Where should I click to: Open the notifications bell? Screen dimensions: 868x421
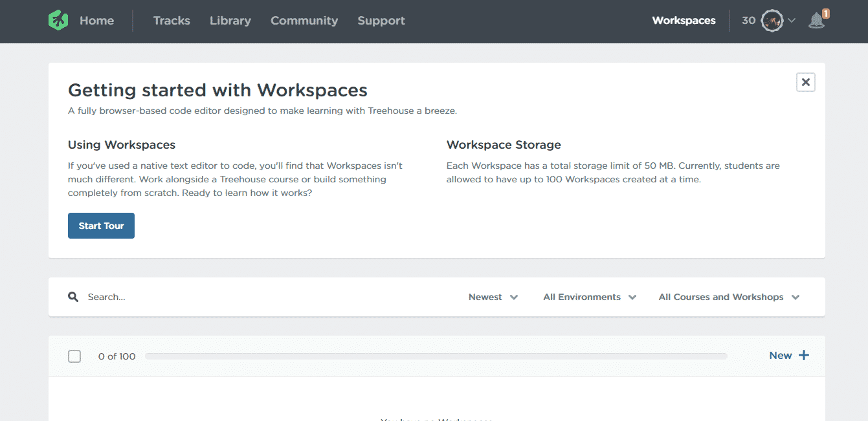point(816,21)
